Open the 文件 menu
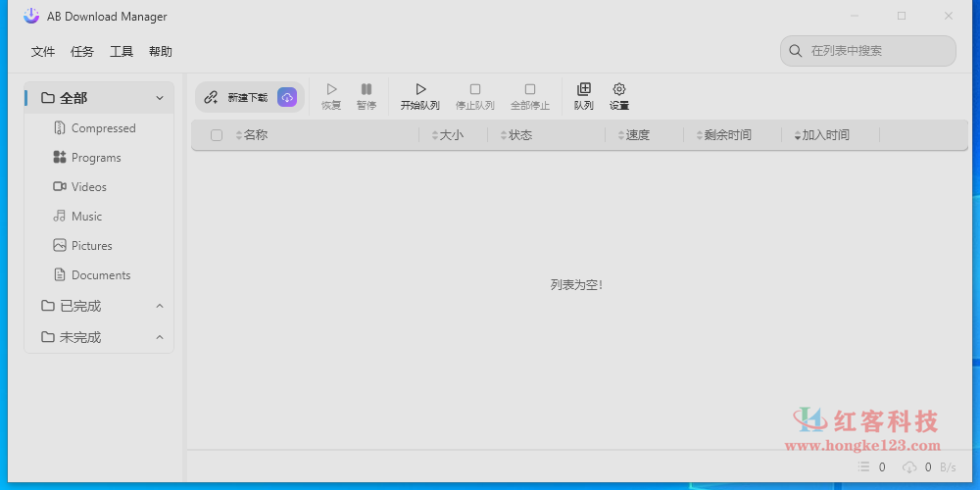The width and height of the screenshot is (980, 490). coord(43,52)
